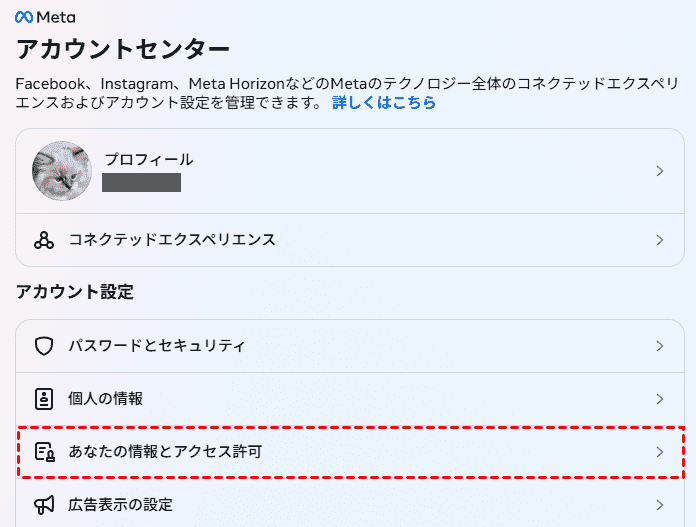Expand the コネクテッドエクスペリエンス chevron arrow
The height and width of the screenshot is (527, 696).
tap(659, 240)
